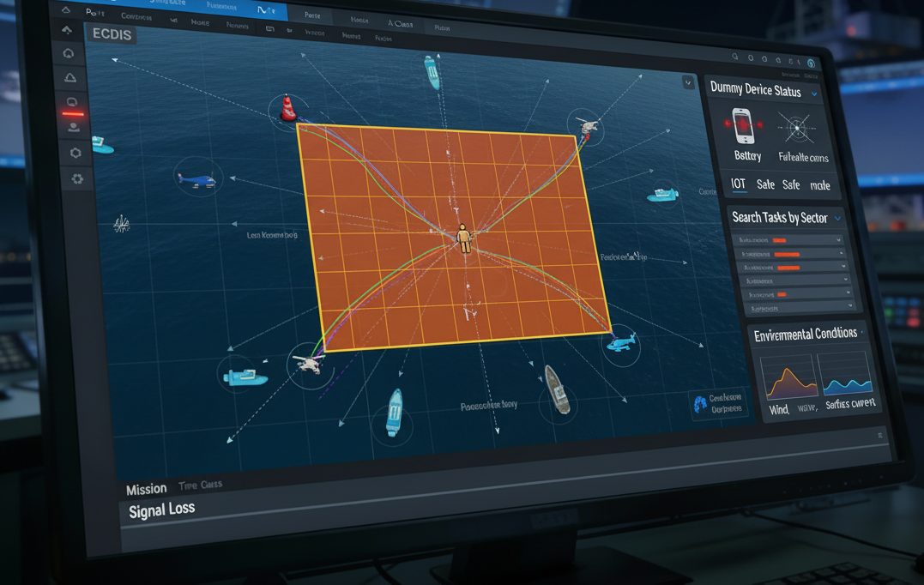Open the satellite comms crosshair icon
This screenshot has width=924, height=585.
pyautogui.click(x=797, y=129)
